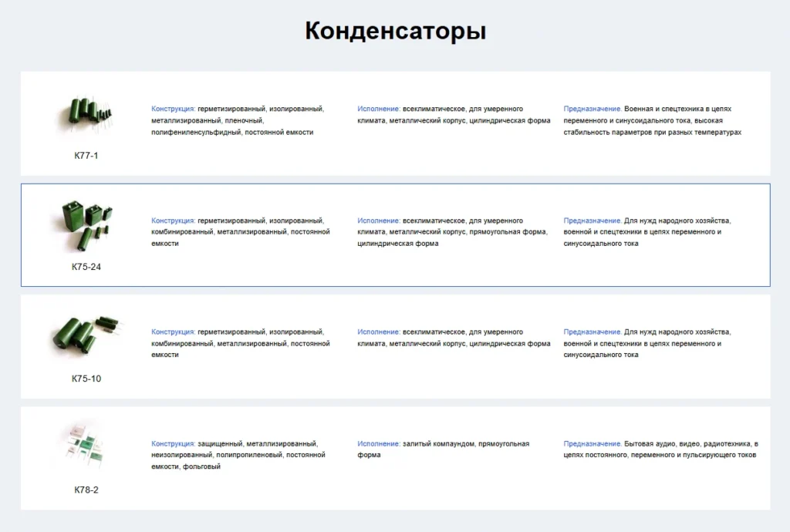The height and width of the screenshot is (532, 790).
Task: Click text 'цепях постоянного, переменного и пульсирующего токов'
Action: point(660,455)
